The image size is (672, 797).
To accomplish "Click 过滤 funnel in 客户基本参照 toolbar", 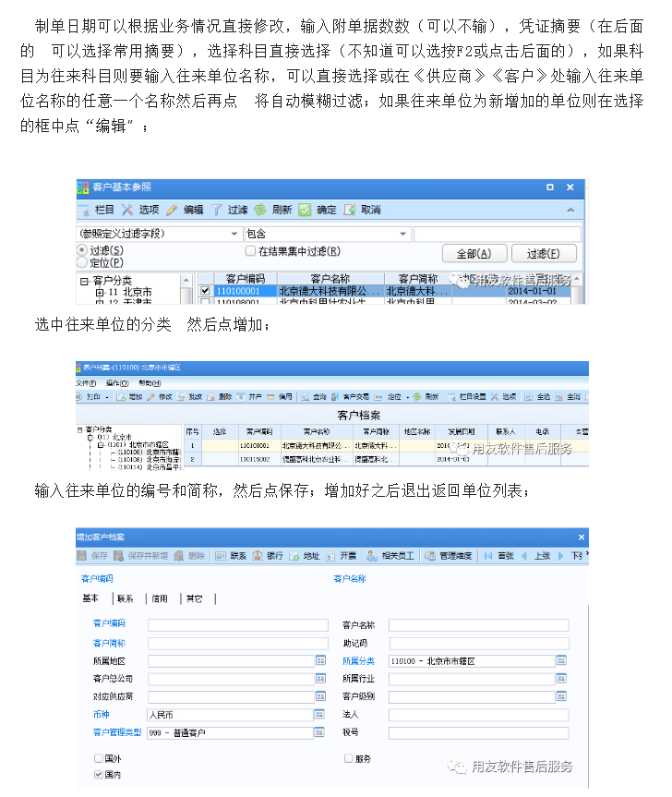I will pyautogui.click(x=230, y=210).
